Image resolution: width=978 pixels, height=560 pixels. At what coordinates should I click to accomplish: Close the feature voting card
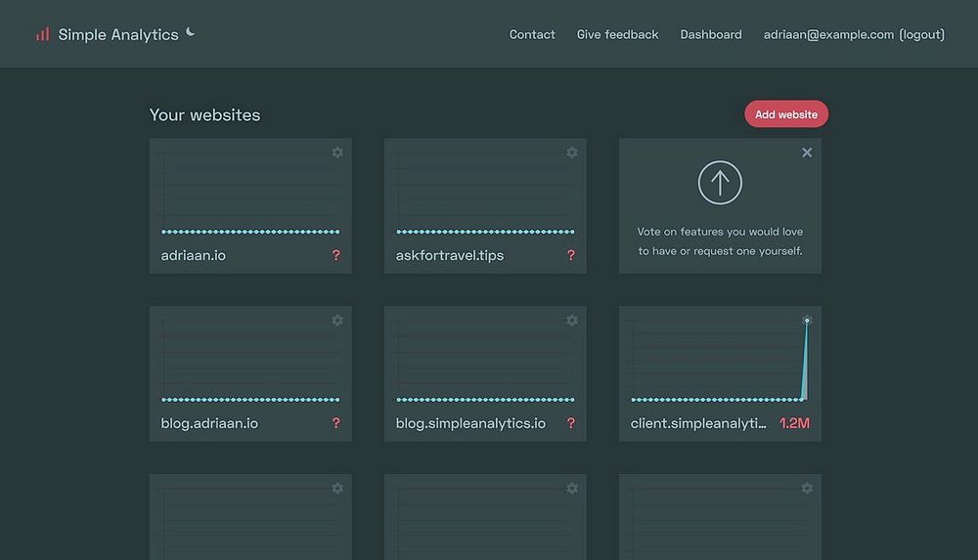tap(807, 152)
